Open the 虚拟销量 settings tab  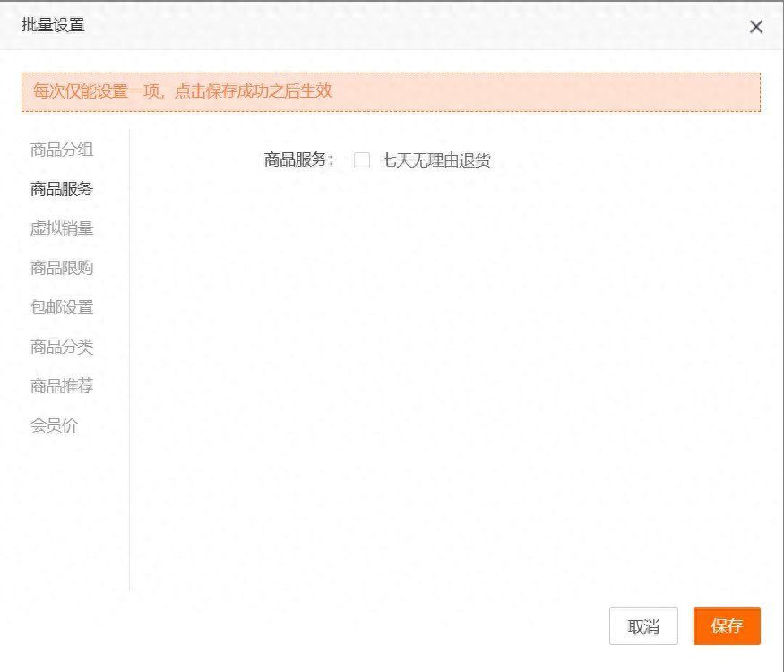62,228
